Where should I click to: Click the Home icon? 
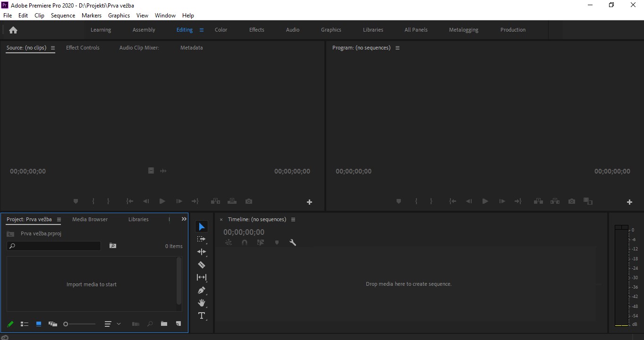click(13, 30)
